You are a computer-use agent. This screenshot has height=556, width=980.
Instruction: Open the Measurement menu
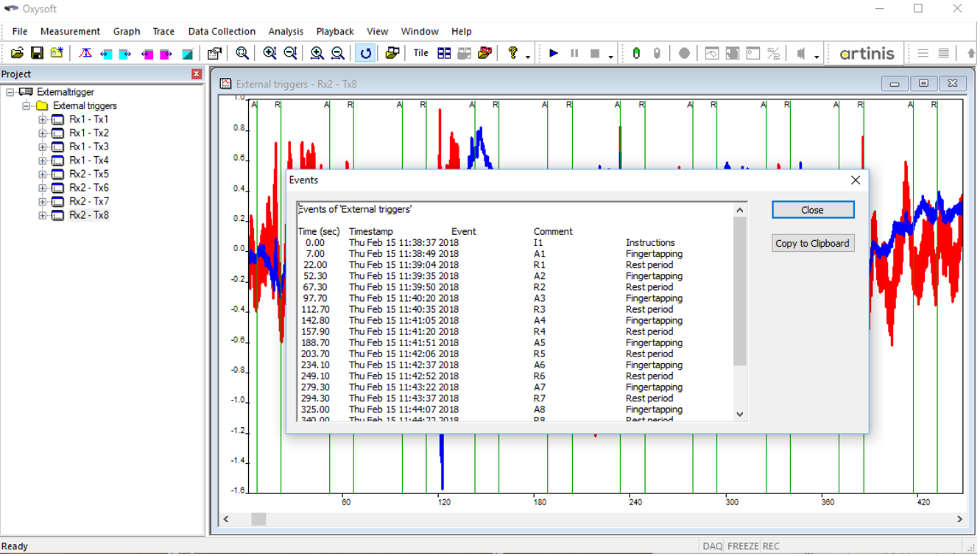(x=70, y=32)
